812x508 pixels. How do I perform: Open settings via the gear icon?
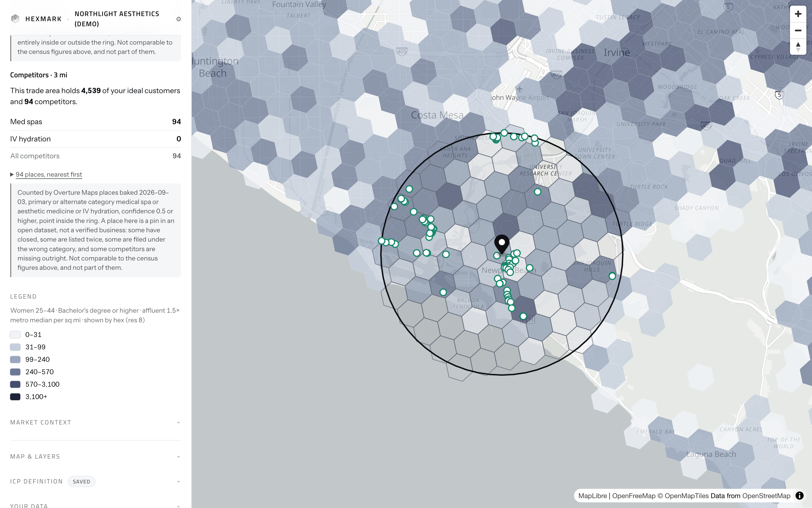pos(178,19)
